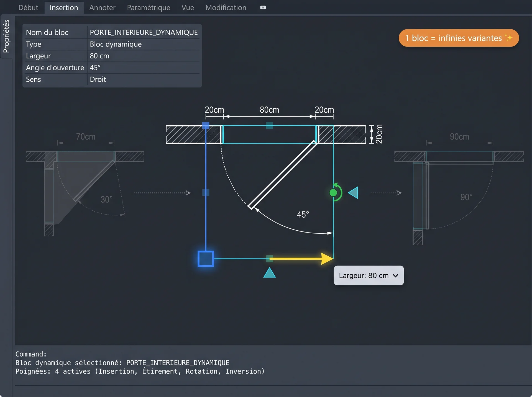Click the Command: prompt line
532x397 pixels.
point(31,354)
